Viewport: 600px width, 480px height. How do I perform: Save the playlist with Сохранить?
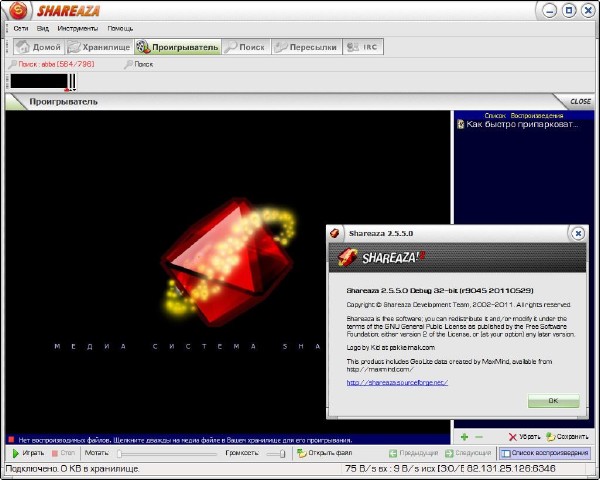(567, 437)
